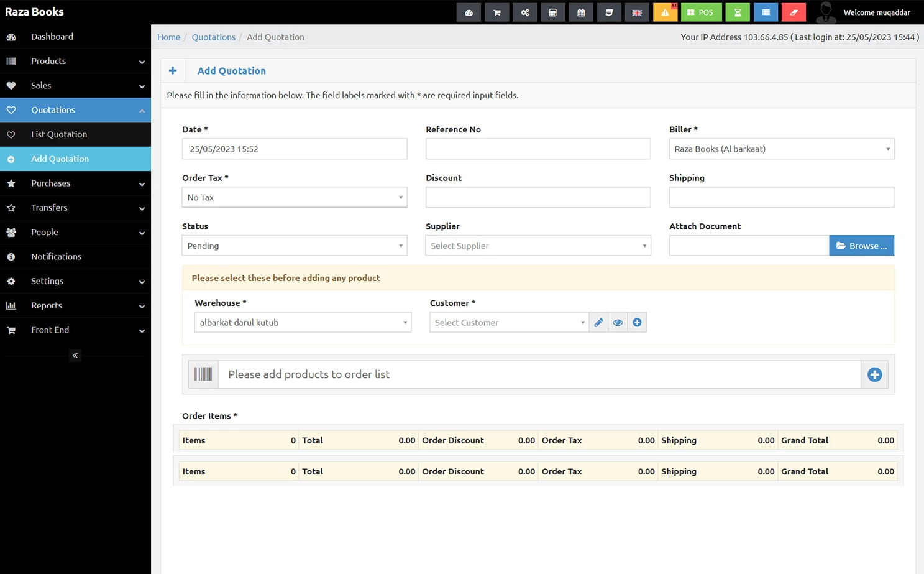This screenshot has height=574, width=924.
Task: Follow the Home breadcrumb link
Action: click(168, 37)
